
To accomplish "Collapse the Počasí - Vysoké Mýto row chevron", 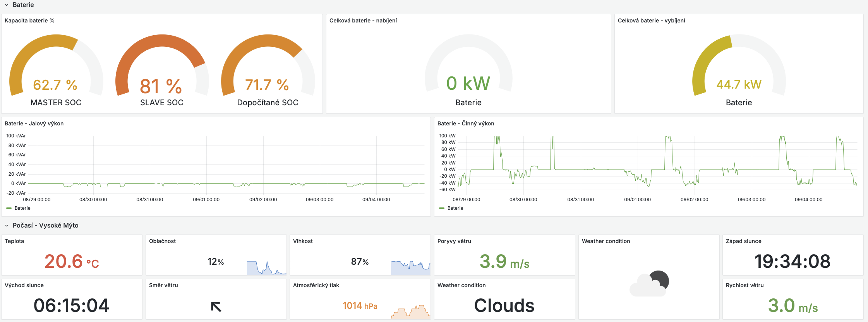I will 7,226.
